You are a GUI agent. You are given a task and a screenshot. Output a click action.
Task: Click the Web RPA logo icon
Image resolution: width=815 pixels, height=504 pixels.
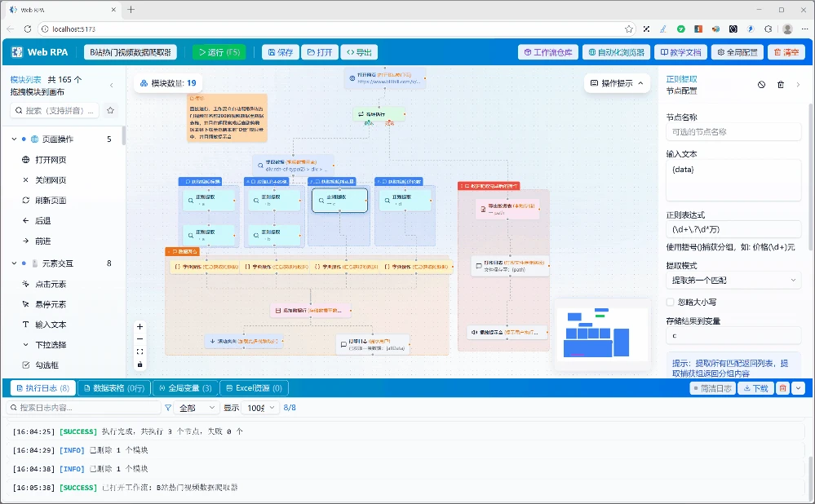[17, 52]
